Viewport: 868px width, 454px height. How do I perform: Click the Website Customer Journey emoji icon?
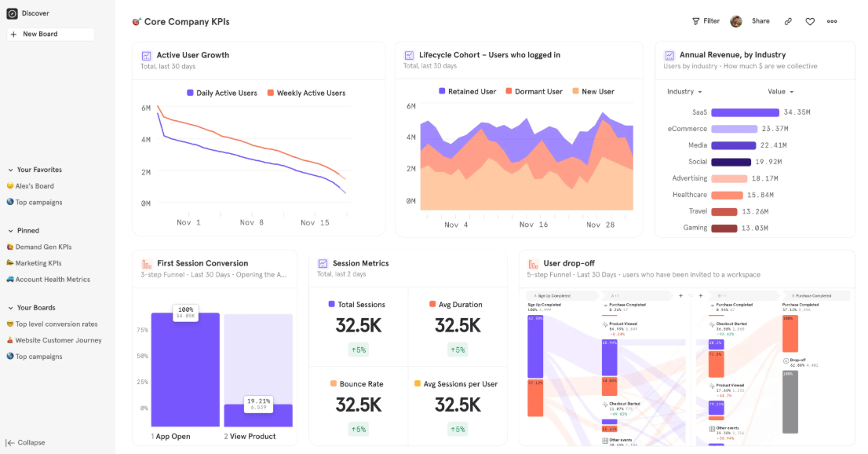[10, 340]
